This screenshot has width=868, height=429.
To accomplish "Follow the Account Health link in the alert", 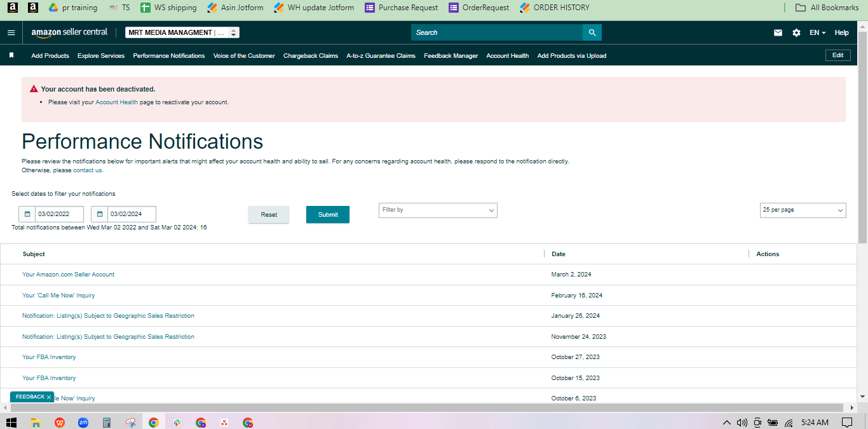I will point(116,102).
